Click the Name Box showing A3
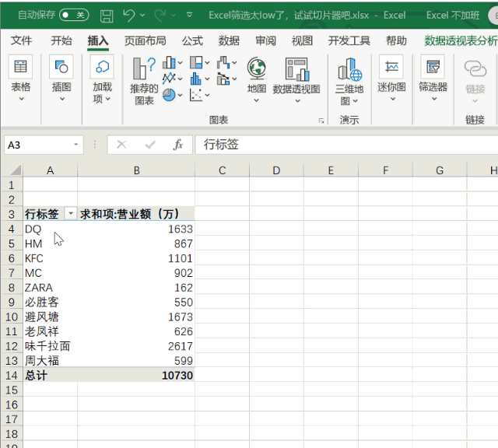The image size is (498, 448). coord(38,145)
